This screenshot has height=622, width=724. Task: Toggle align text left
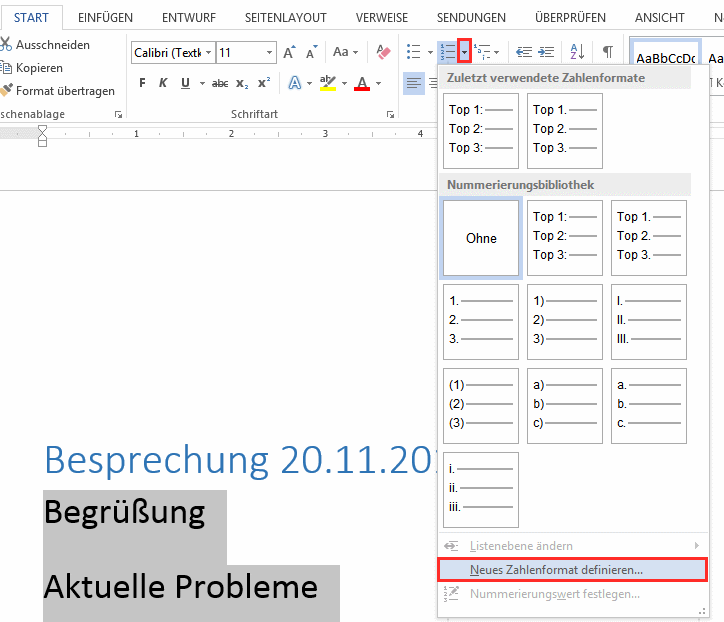[414, 83]
